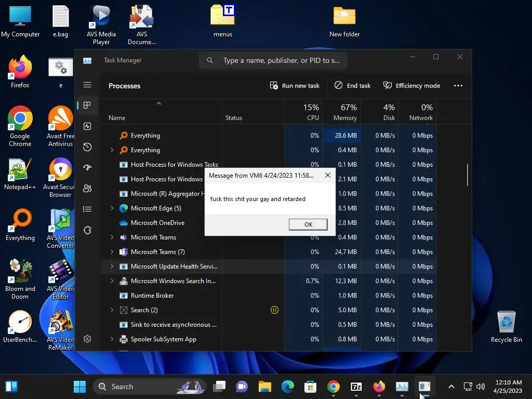This screenshot has width=532, height=399.
Task: Sort processes by Memory column header
Action: tap(341, 111)
